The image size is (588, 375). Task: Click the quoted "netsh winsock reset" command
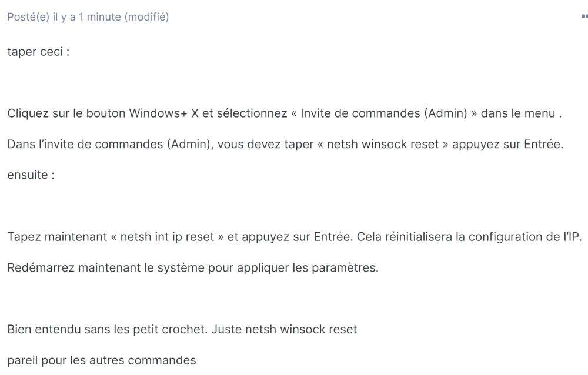[x=383, y=144]
